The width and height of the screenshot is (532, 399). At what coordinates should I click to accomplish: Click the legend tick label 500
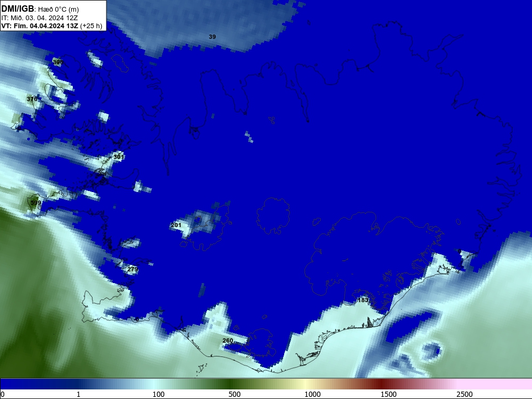235,394
